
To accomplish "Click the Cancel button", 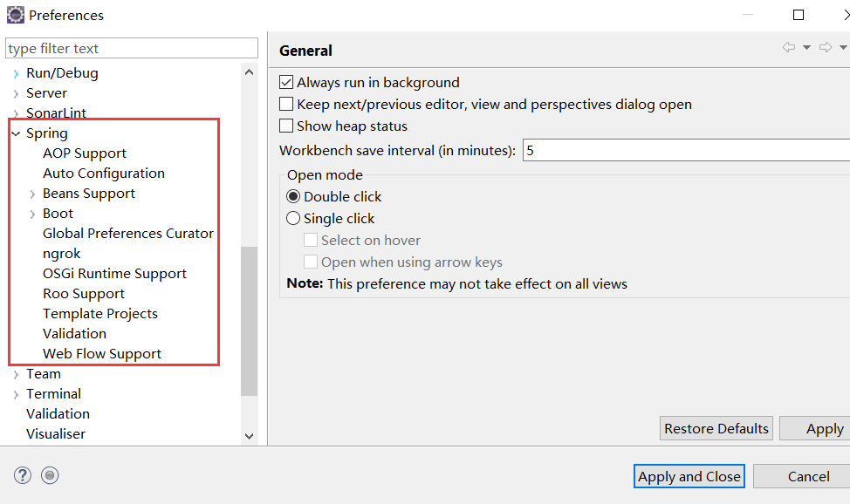I will click(802, 476).
